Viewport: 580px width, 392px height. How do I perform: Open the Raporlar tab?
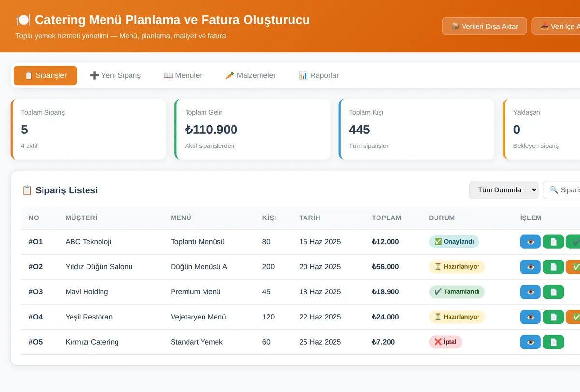[319, 75]
